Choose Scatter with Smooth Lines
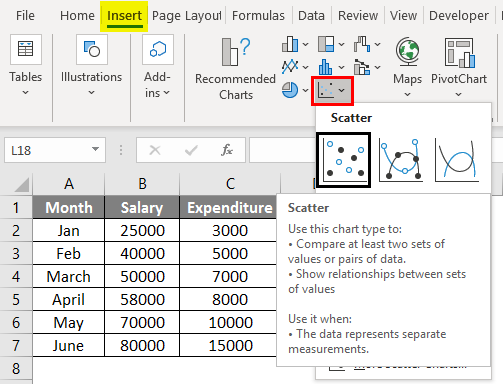Screen dimensions: 503x384 tap(457, 160)
